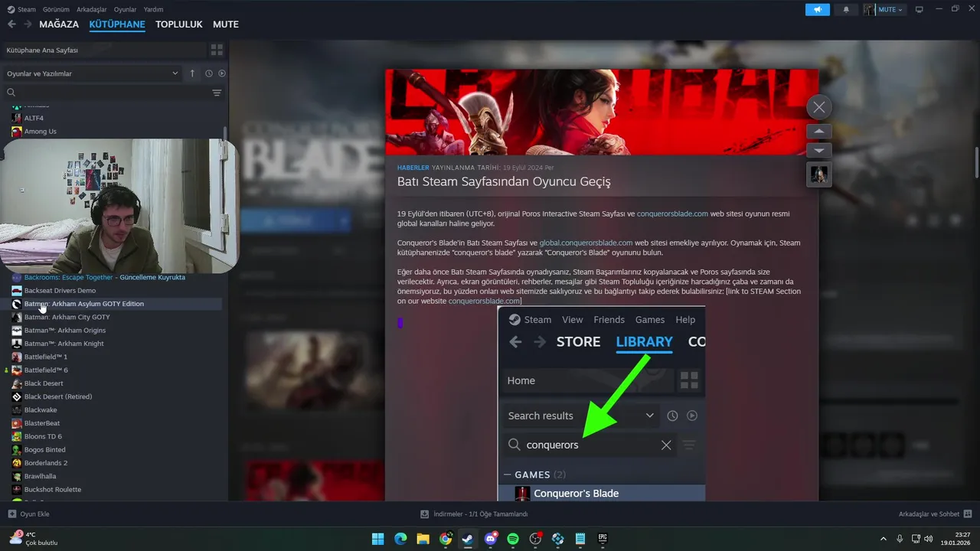Click the main page scrollbar
Screen dimensions: 980x551
point(977,161)
